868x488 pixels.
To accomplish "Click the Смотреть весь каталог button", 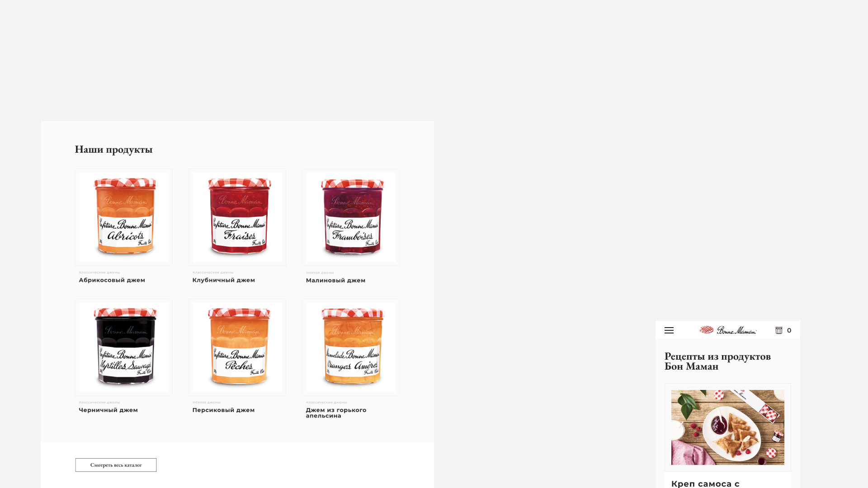I will (116, 465).
